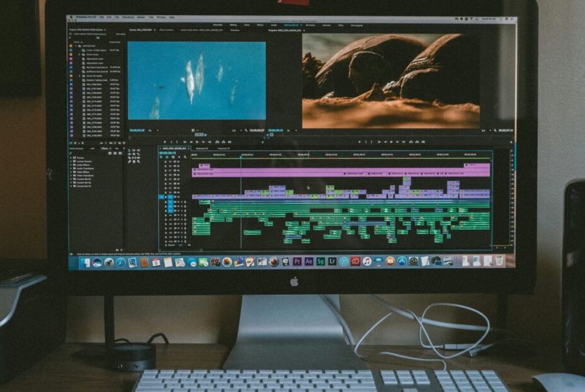Screen dimensions: 585x392
Task: Open the Window menu in the menu bar
Action: (x=161, y=17)
